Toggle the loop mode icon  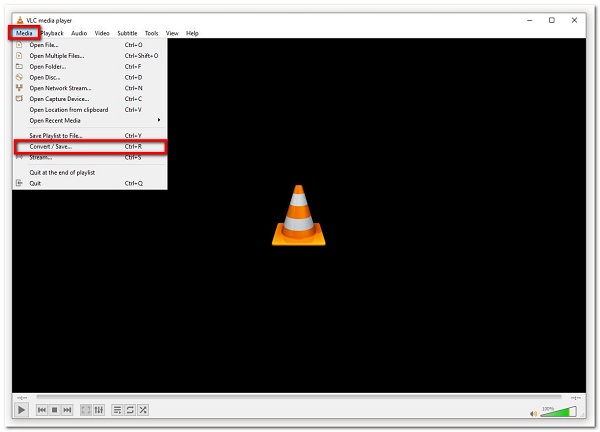[x=130, y=410]
